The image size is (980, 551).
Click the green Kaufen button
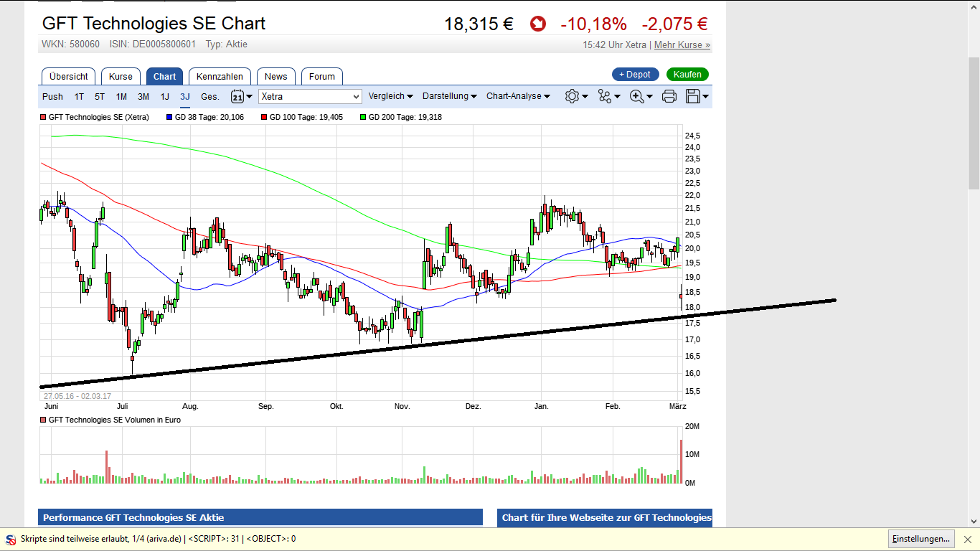(x=687, y=75)
